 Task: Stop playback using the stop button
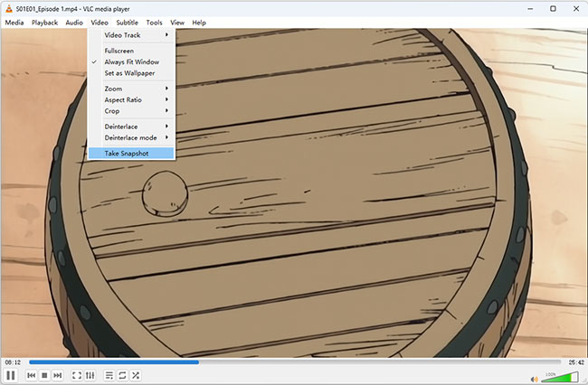[x=44, y=375]
